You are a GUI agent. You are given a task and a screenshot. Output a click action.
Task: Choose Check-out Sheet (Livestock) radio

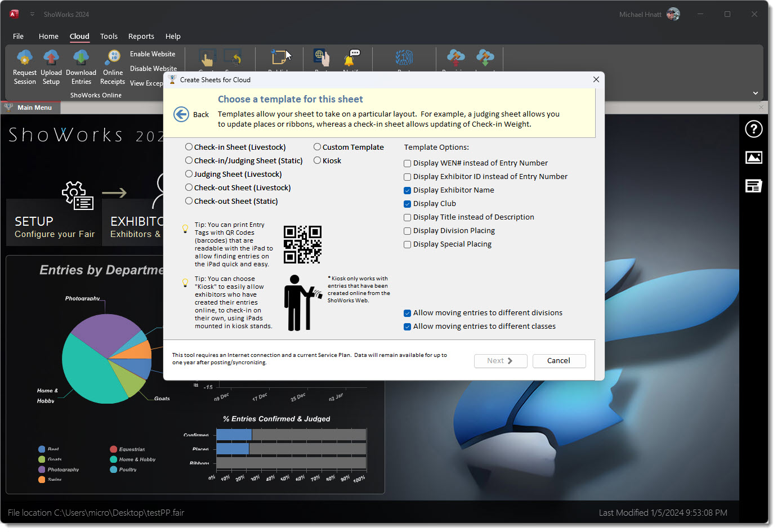click(189, 187)
